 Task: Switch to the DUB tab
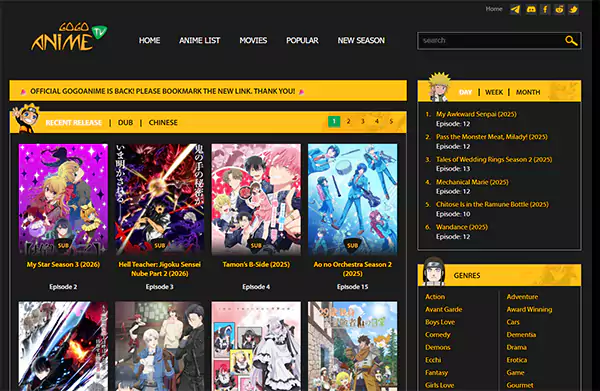tap(125, 122)
